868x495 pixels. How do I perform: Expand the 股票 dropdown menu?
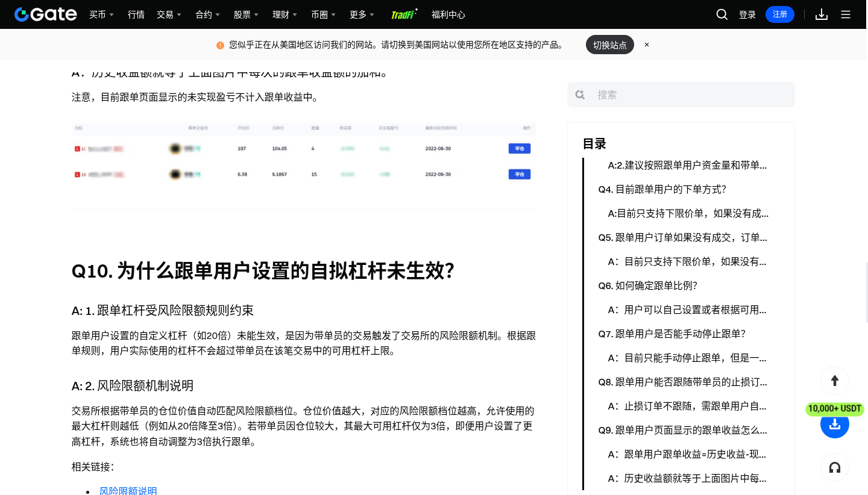click(x=247, y=14)
